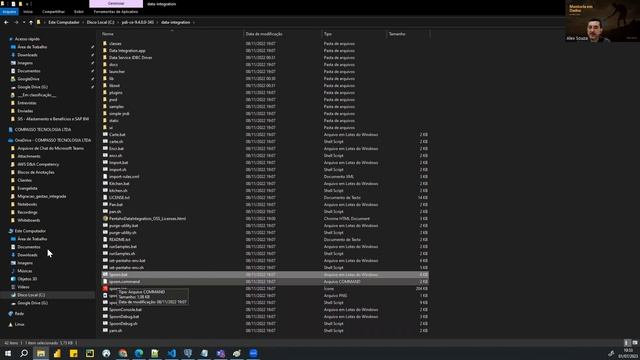The height and width of the screenshot is (360, 640).
Task: Click data-integration in address breadcrumb
Action: (x=176, y=22)
